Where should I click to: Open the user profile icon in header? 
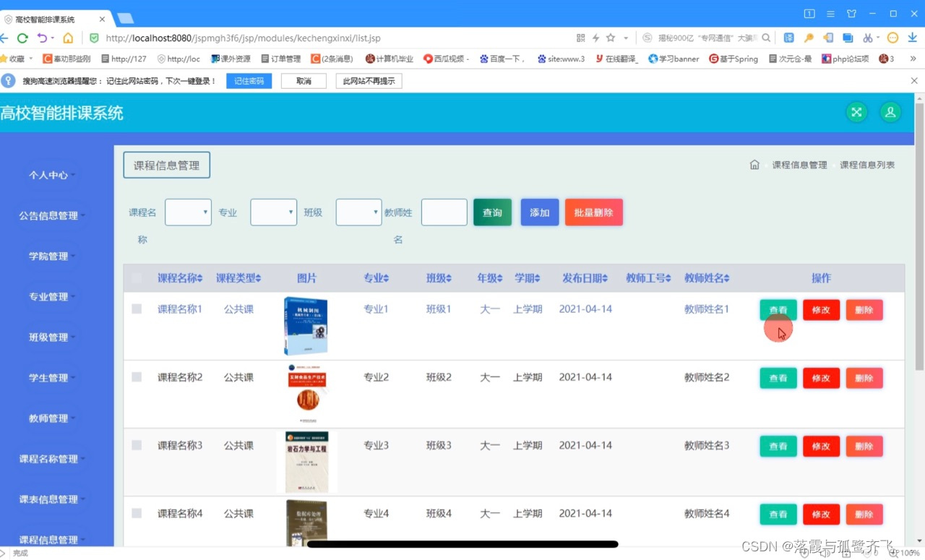coord(890,112)
